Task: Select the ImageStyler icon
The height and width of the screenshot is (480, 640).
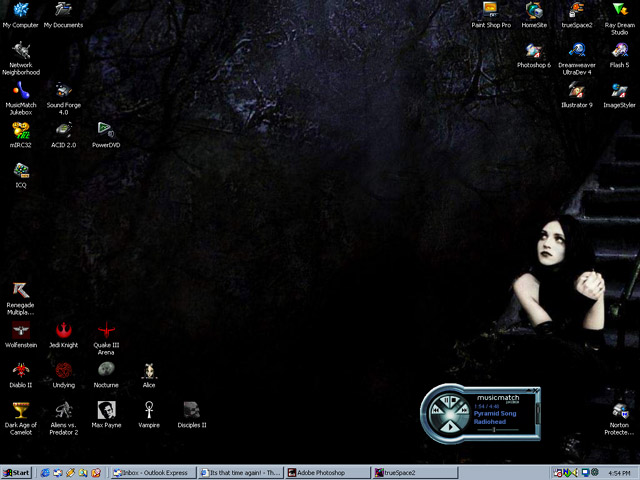Action: click(x=620, y=95)
